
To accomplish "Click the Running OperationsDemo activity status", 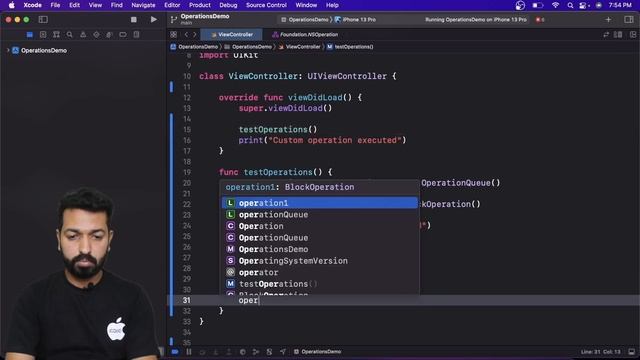I will pos(476,20).
